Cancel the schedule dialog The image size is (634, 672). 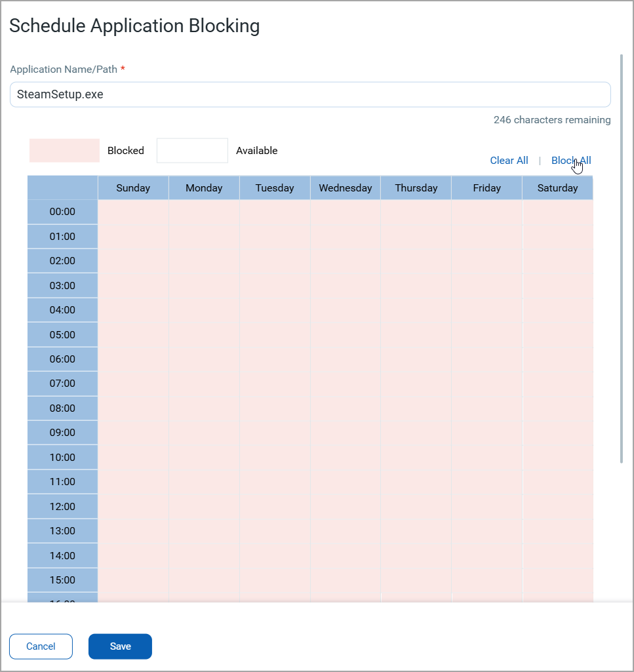pyautogui.click(x=41, y=646)
